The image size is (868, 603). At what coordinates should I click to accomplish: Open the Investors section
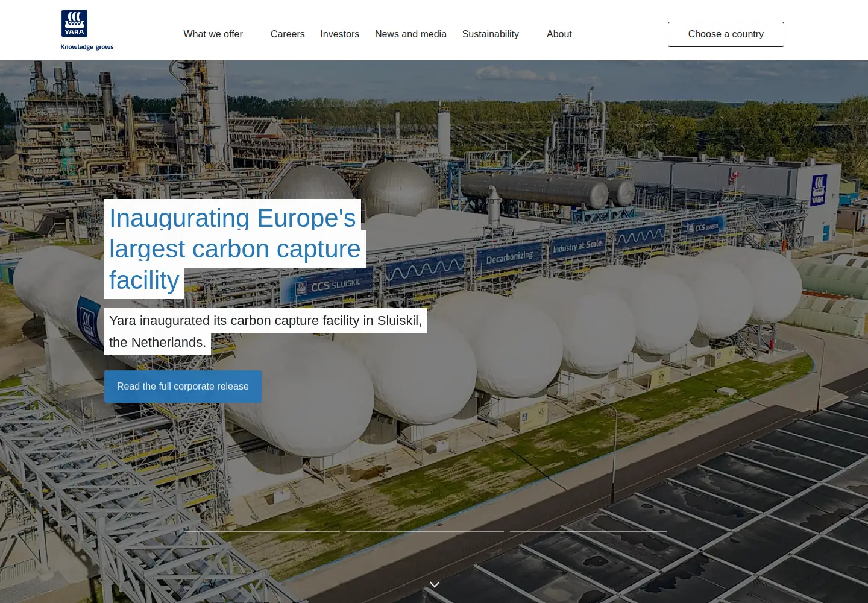click(340, 34)
